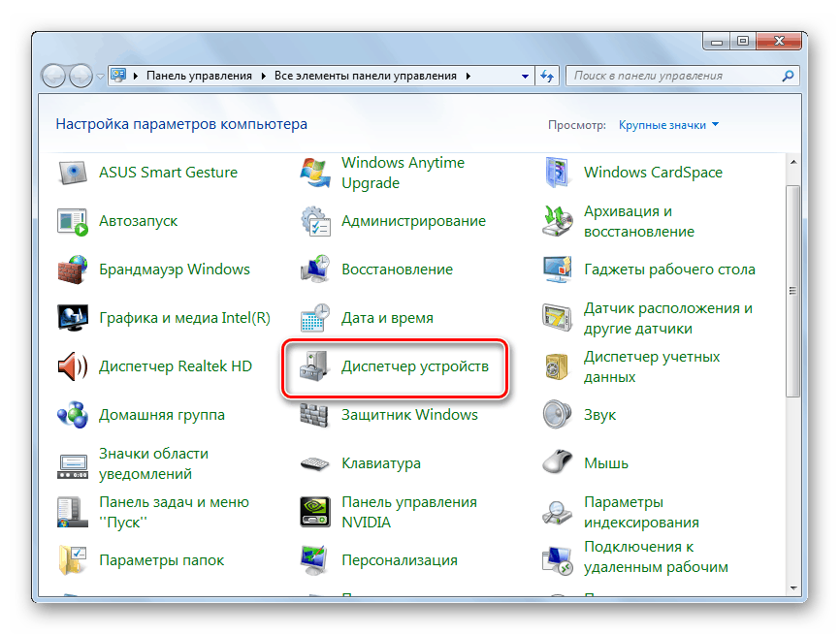This screenshot has width=840, height=635.
Task: Select Все элементы панели управления breadcrumb
Action: [366, 76]
